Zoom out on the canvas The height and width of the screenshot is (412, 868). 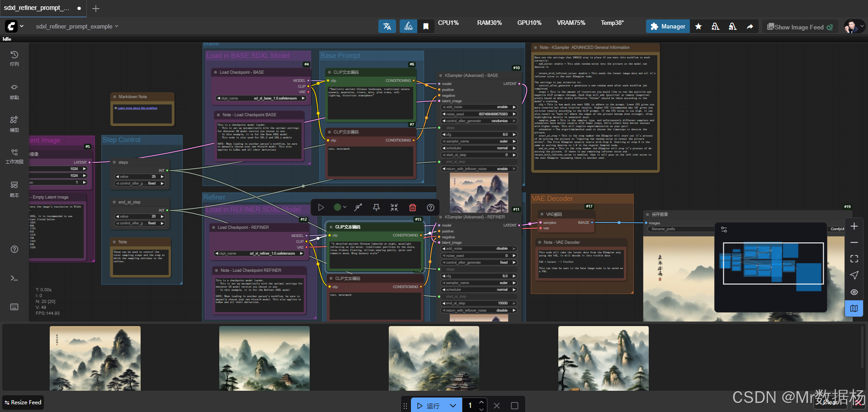[x=854, y=242]
